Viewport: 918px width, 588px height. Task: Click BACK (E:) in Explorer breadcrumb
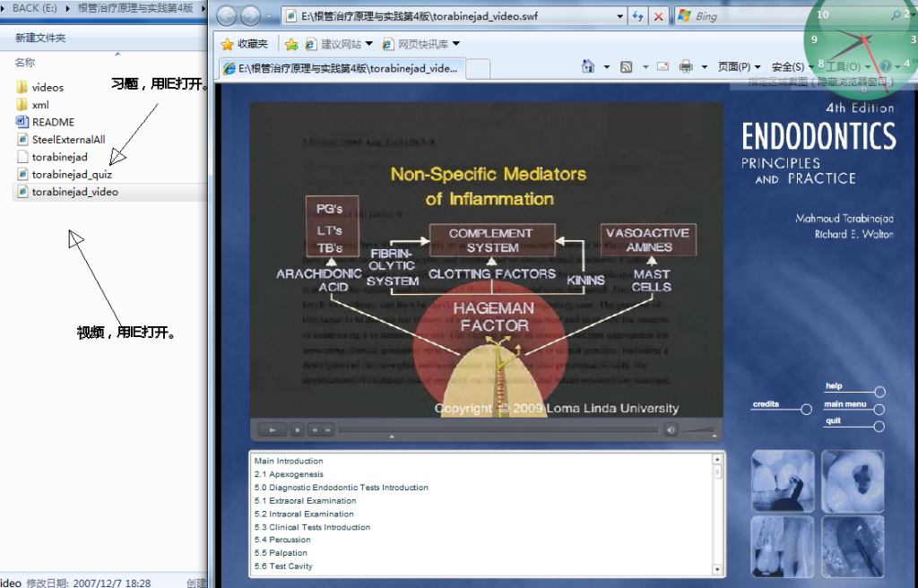tap(35, 8)
